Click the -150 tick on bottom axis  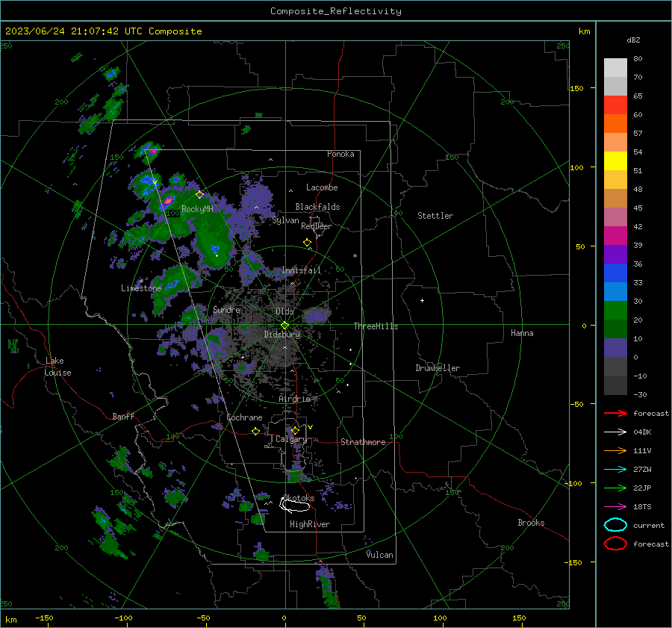click(44, 618)
